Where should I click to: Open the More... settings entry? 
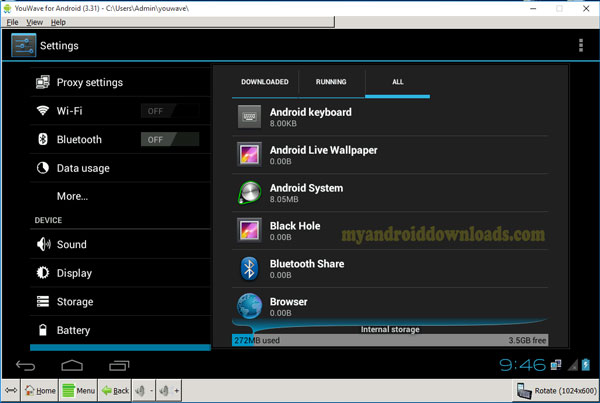tap(121, 196)
